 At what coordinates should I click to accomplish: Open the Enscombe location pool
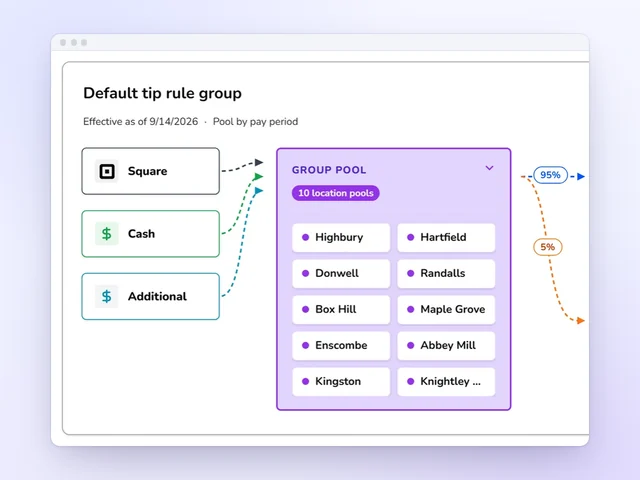341,345
